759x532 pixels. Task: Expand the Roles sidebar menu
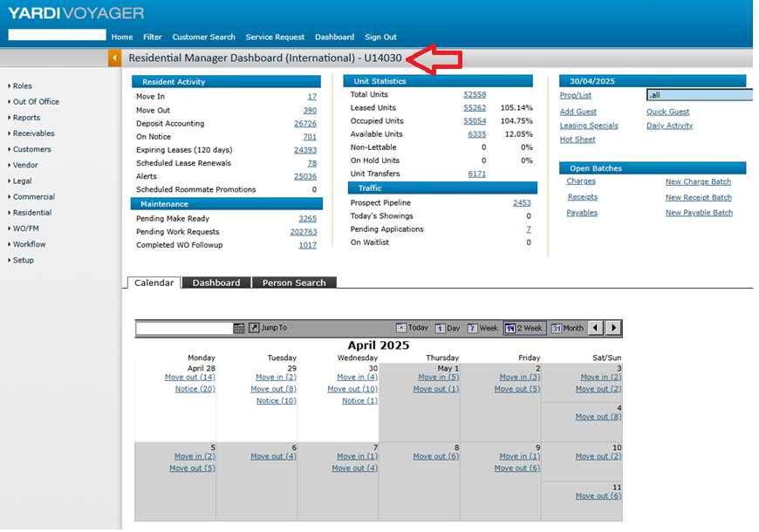(22, 86)
